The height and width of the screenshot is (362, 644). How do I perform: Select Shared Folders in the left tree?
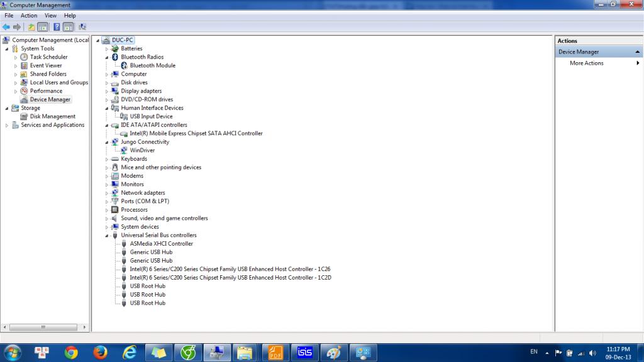tap(48, 74)
